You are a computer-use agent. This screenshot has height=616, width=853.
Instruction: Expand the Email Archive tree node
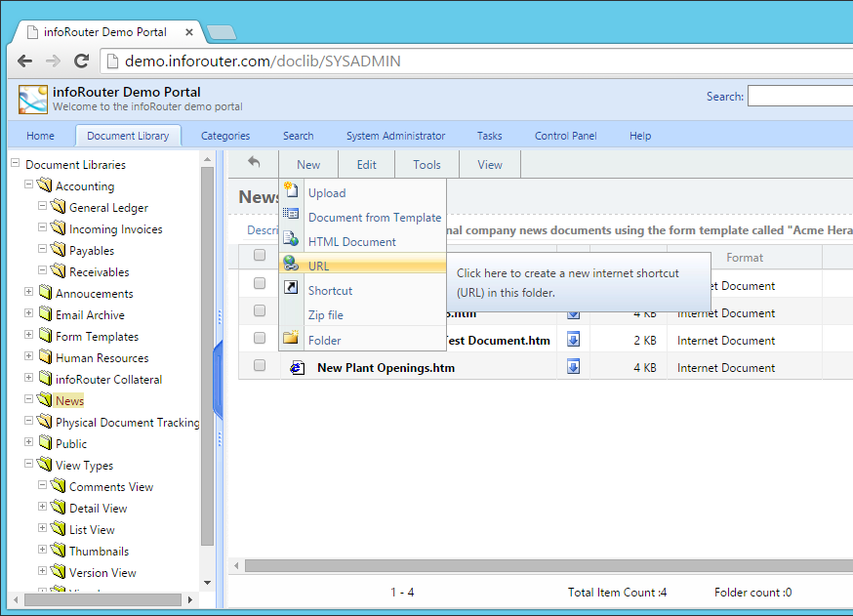[29, 313]
